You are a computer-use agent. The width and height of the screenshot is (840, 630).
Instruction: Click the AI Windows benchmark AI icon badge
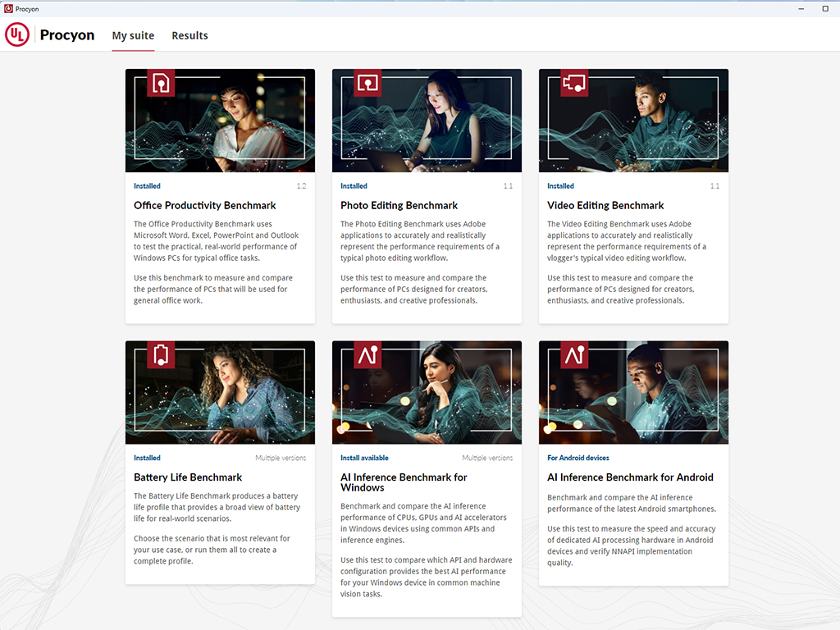pos(367,354)
